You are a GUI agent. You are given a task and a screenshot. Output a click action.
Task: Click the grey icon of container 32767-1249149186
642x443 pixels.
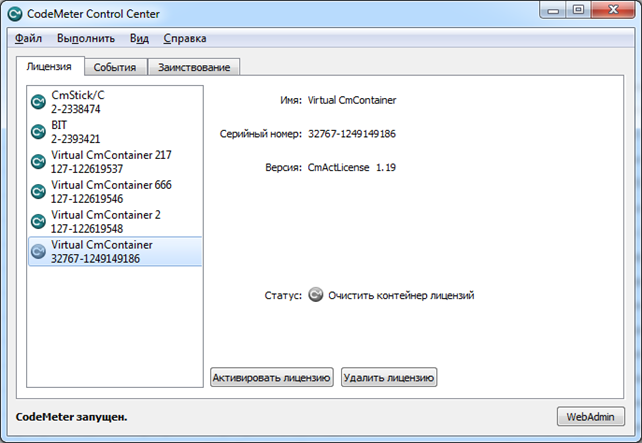(x=38, y=251)
